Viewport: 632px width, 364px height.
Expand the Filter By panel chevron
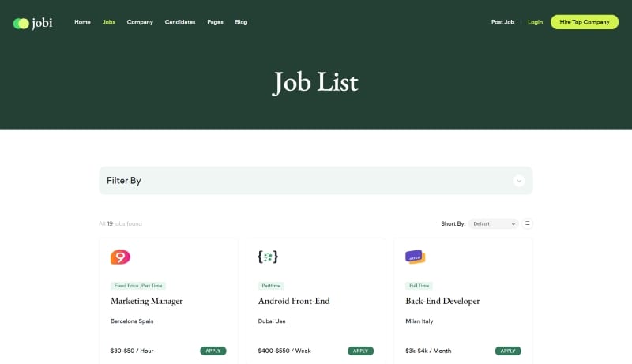(x=519, y=181)
